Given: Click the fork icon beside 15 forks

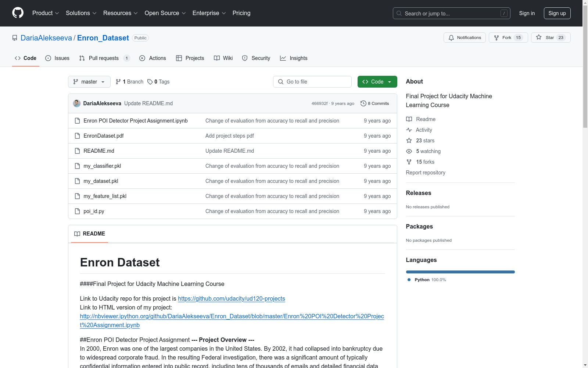Looking at the screenshot, I should [409, 162].
